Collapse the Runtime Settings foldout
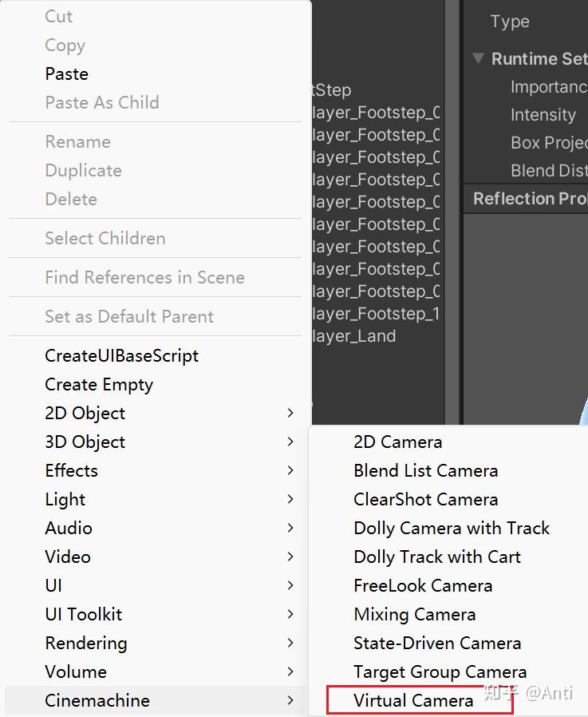 [477, 58]
